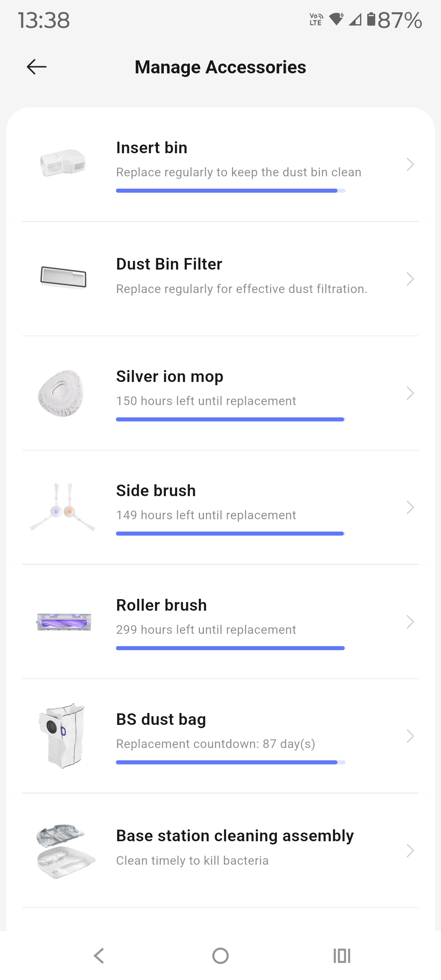
Task: Tap the purple Roller brush image
Action: point(64,622)
